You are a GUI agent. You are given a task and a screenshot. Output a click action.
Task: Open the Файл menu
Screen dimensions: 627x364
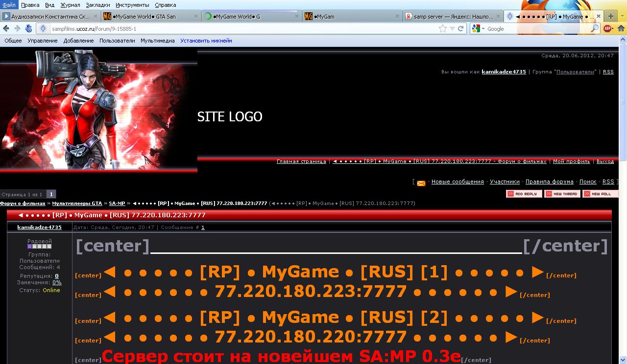pos(9,5)
